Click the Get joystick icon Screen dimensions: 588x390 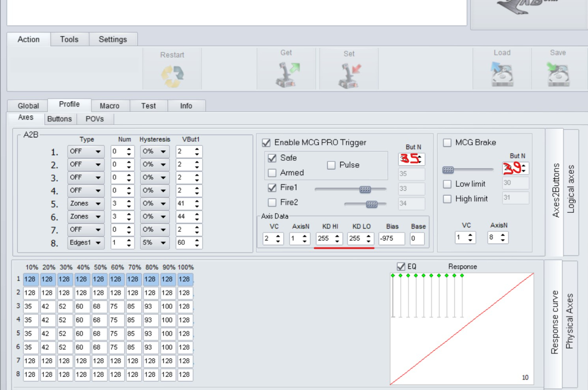tap(288, 74)
